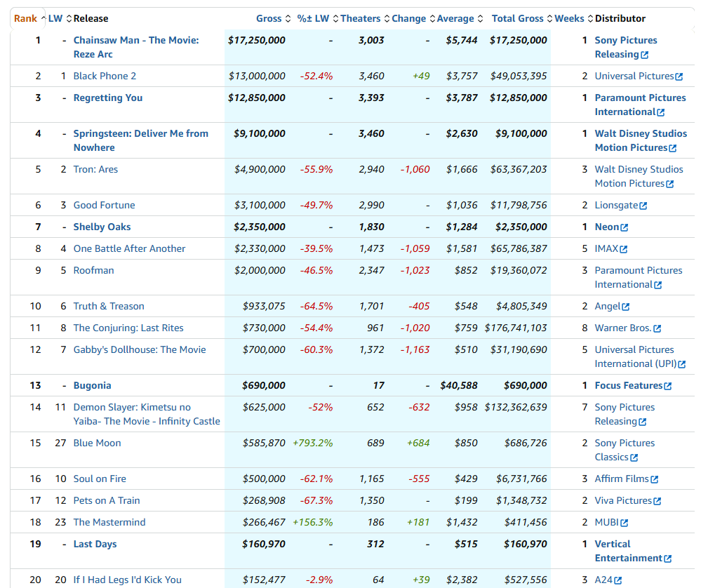Click external link icon next to IMAX
Viewport: 701px width, 588px height.
coord(624,249)
